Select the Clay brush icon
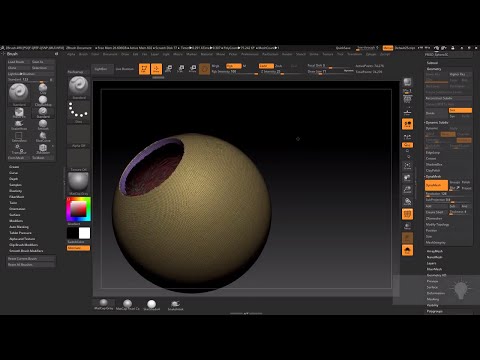 click(x=43, y=89)
